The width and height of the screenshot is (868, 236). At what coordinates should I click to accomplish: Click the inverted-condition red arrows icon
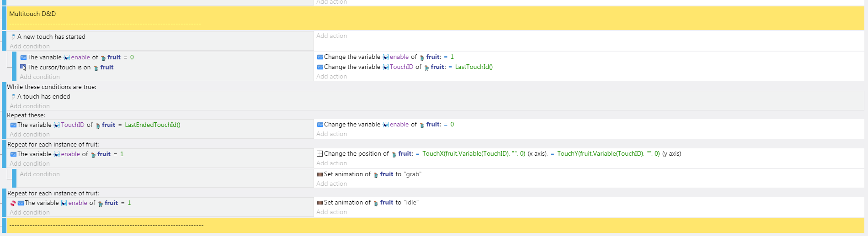[x=13, y=203]
